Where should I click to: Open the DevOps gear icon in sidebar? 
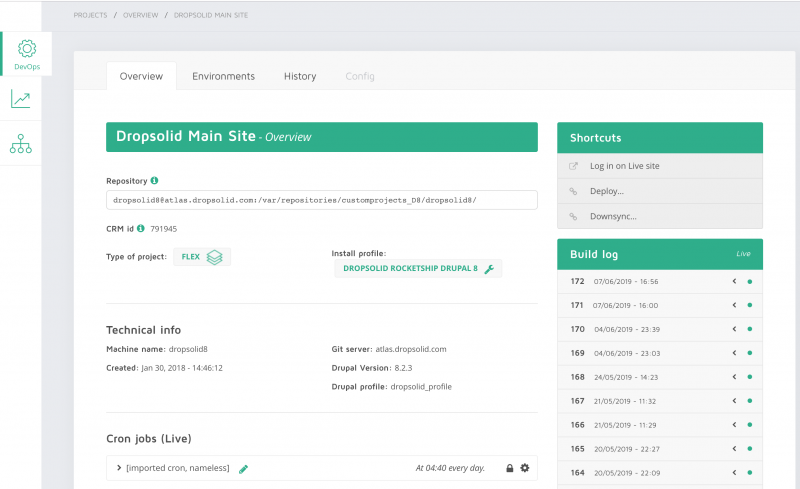pos(27,48)
